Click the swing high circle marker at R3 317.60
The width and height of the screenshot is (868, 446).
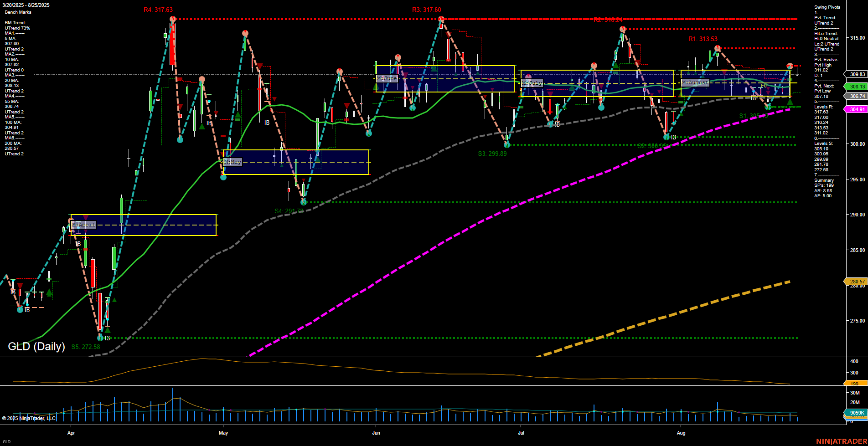tap(441, 19)
